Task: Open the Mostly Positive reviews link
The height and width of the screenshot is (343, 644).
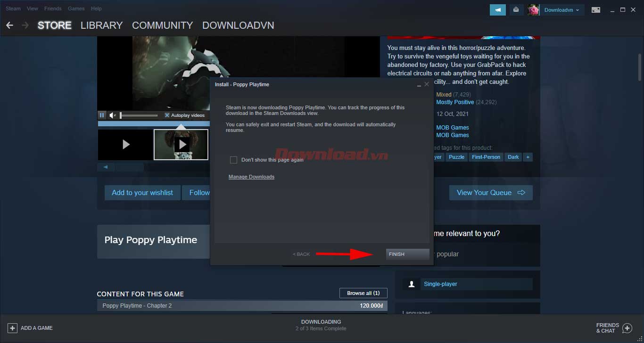Action: coord(455,102)
